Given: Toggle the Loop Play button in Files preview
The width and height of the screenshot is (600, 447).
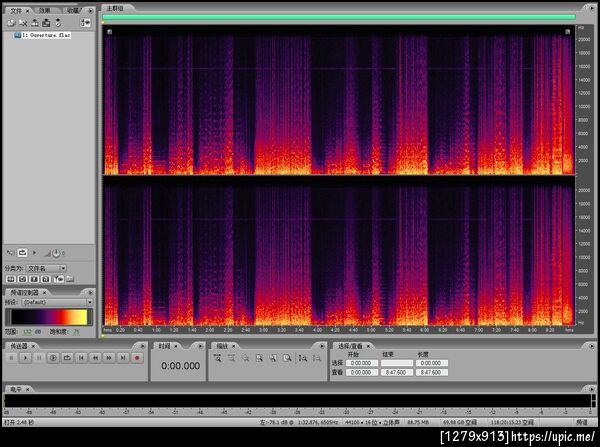Looking at the screenshot, I should (23, 253).
